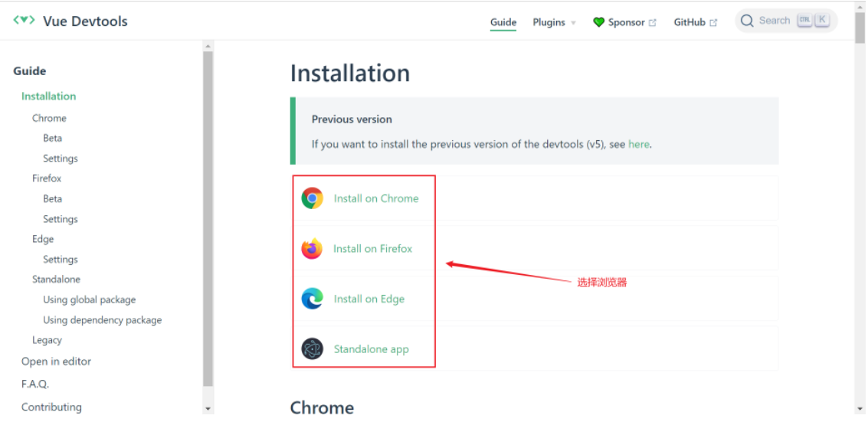Go to Using global package section
This screenshot has height=422, width=868.
point(90,299)
